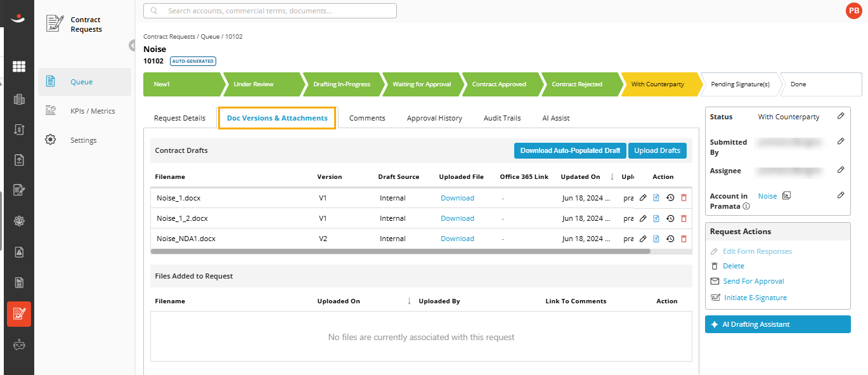Edit the Assignee field pencil icon
Viewport: 868px width, 375px height.
(x=841, y=169)
